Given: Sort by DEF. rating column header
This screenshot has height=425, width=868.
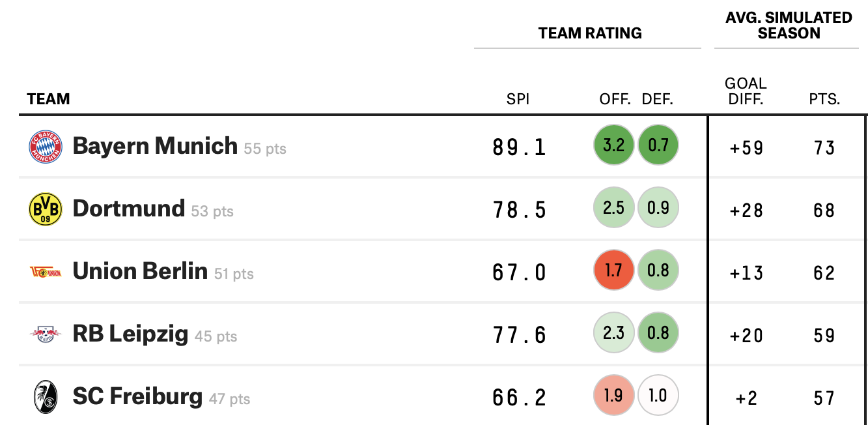Looking at the screenshot, I should pos(658,100).
